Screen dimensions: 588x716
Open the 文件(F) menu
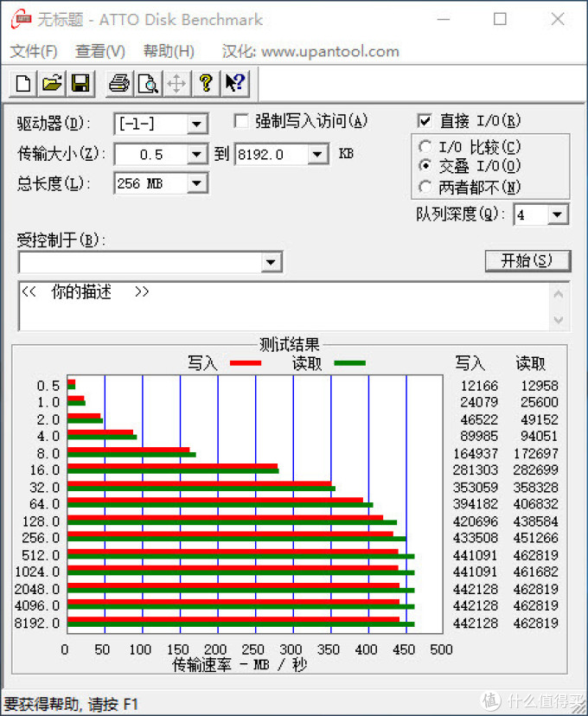coord(34,51)
